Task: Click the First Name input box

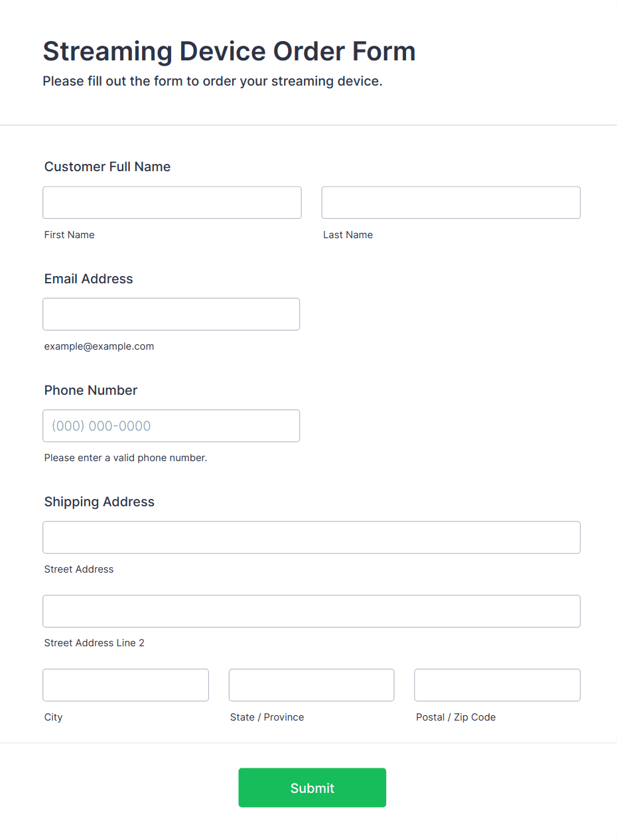Action: [172, 202]
